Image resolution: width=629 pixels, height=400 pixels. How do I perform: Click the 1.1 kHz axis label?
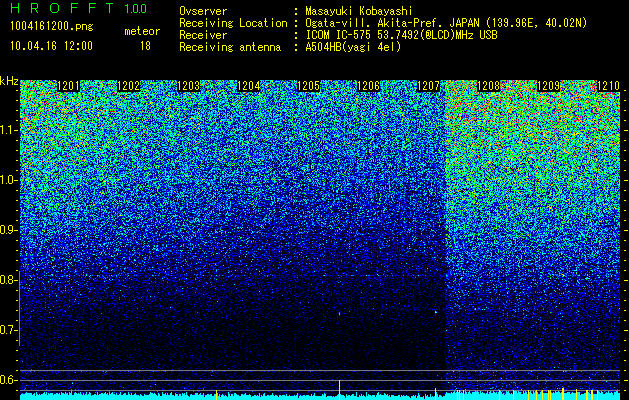(x=8, y=130)
